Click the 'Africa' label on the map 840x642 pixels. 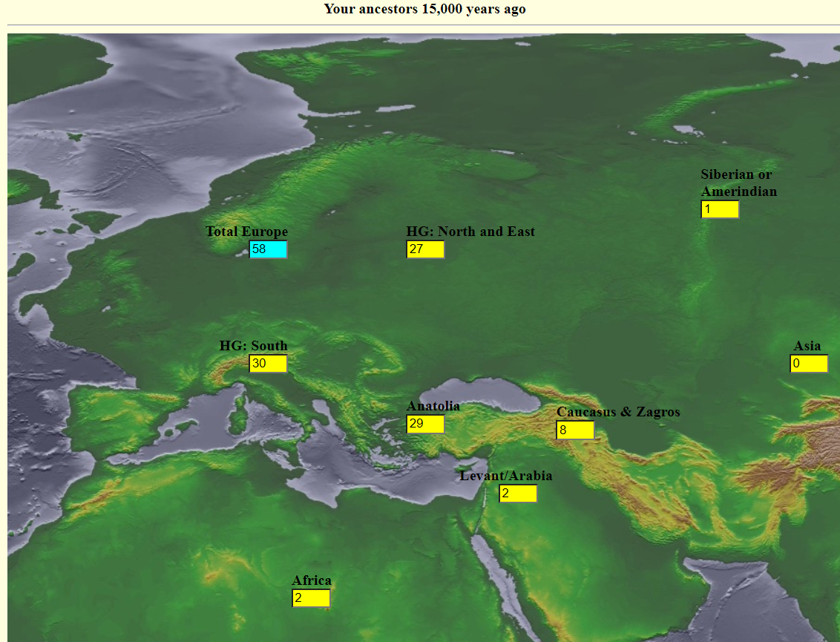[x=312, y=580]
